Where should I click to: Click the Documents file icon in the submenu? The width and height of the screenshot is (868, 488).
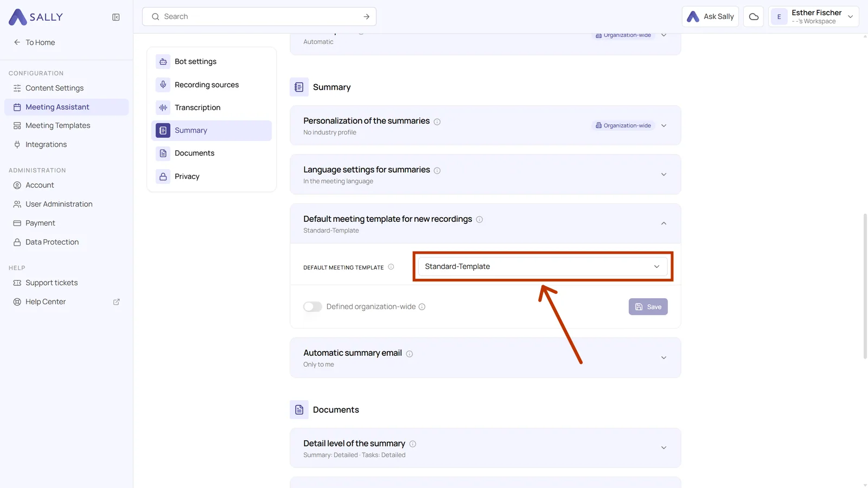163,153
